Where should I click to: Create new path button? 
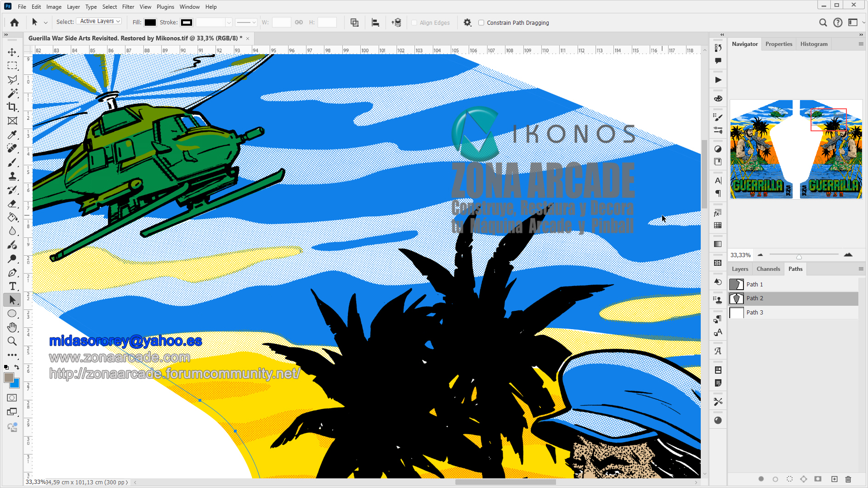coord(834,479)
